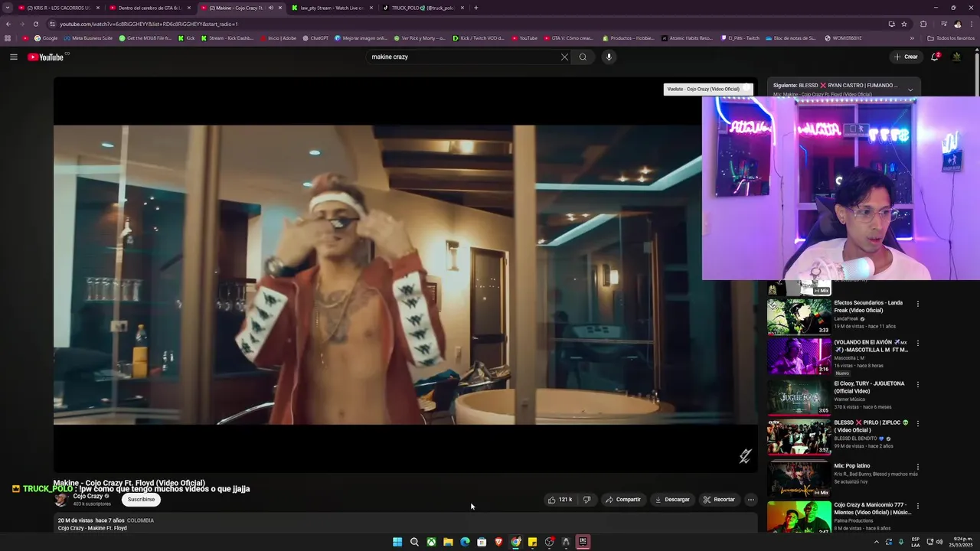Dislike the video with the thumbs-down
The image size is (980, 551).
coord(586,500)
